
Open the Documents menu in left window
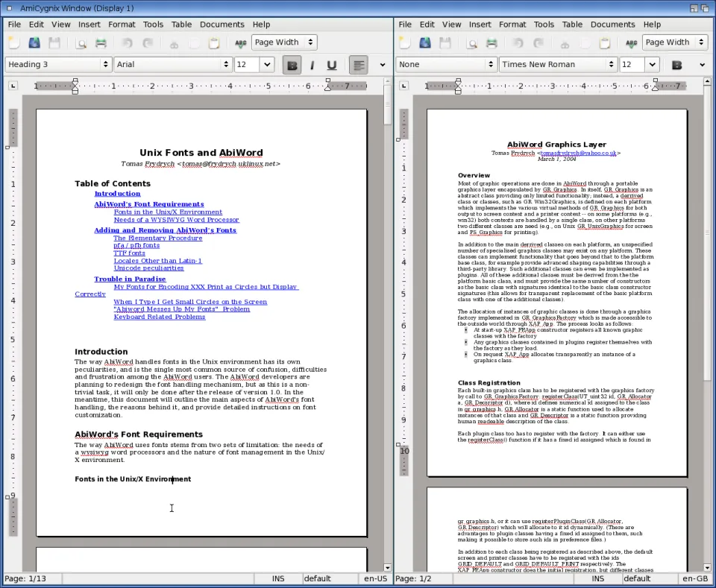point(222,24)
